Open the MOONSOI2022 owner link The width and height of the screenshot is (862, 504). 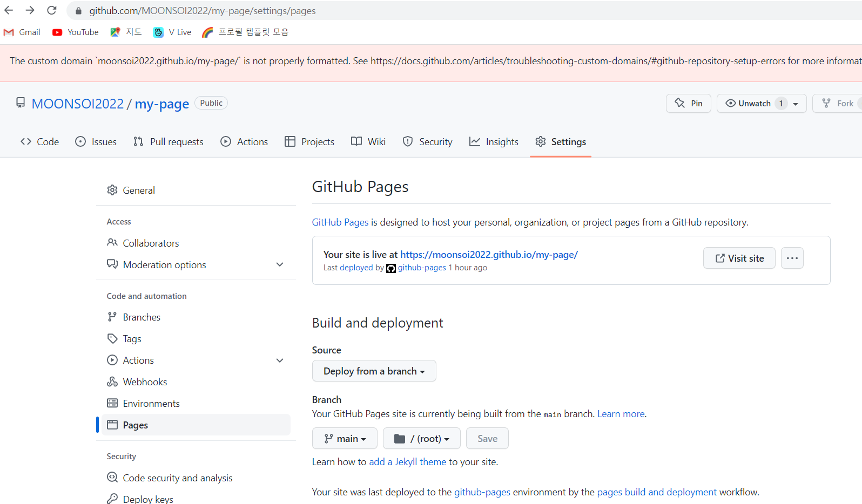(78, 104)
